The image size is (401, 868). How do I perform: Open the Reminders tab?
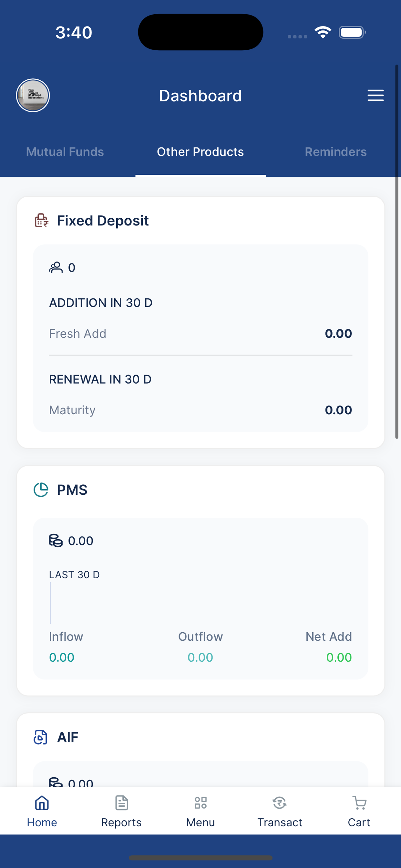click(x=336, y=152)
